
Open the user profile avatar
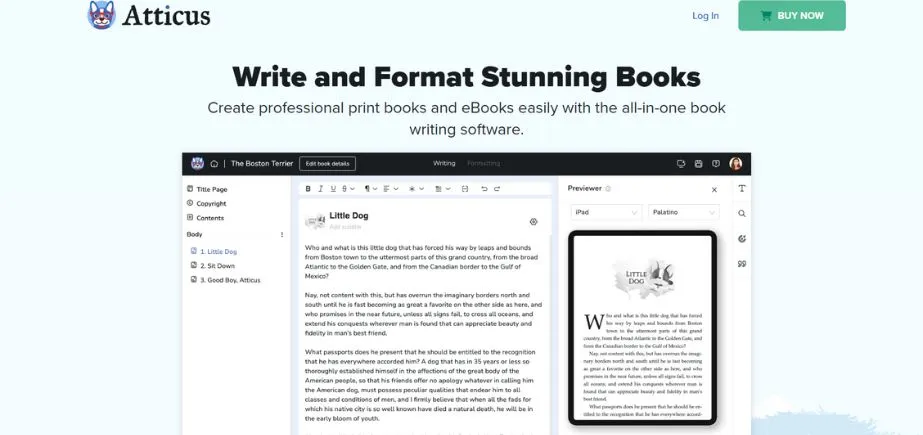[x=735, y=164]
